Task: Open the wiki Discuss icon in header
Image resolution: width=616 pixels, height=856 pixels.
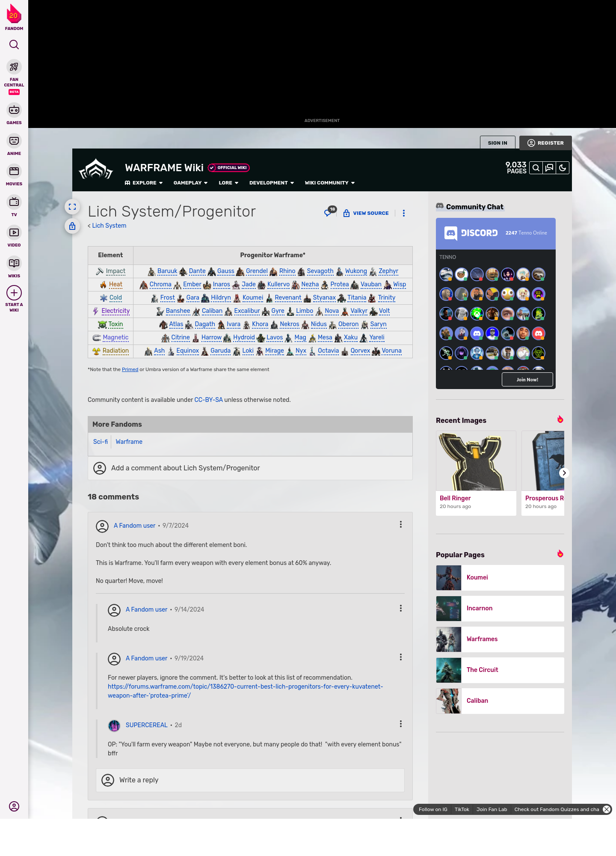Action: tap(549, 168)
